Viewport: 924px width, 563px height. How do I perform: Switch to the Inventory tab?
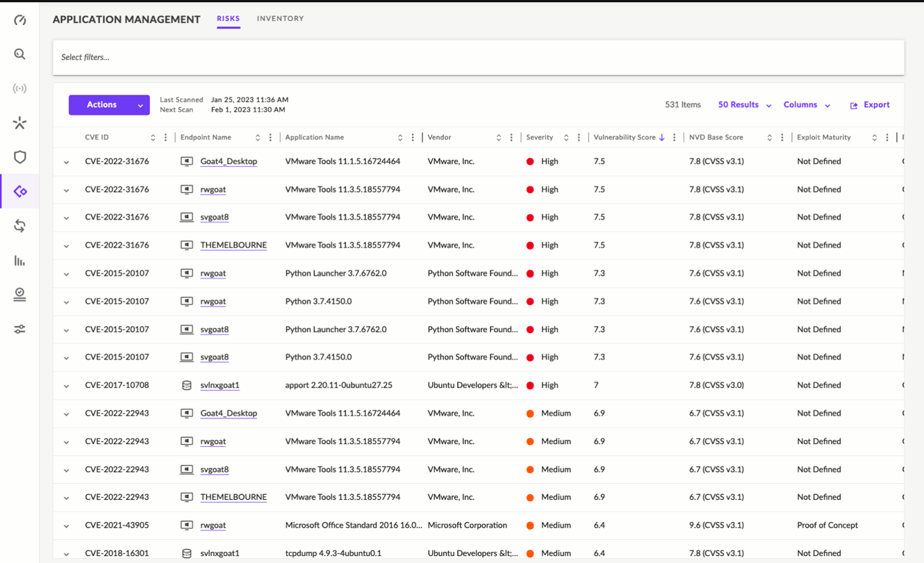280,19
